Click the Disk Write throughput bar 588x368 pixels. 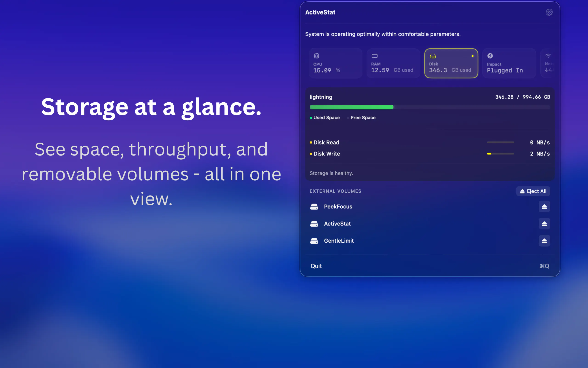point(500,154)
